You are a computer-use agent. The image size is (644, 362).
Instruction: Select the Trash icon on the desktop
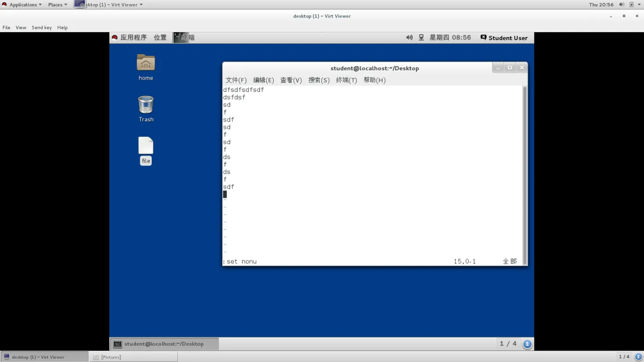(x=146, y=105)
